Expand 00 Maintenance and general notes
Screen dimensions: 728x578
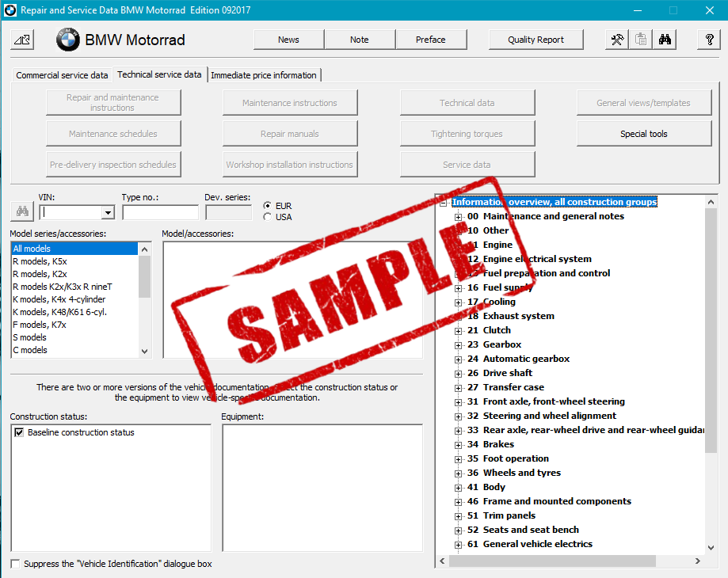tap(458, 217)
